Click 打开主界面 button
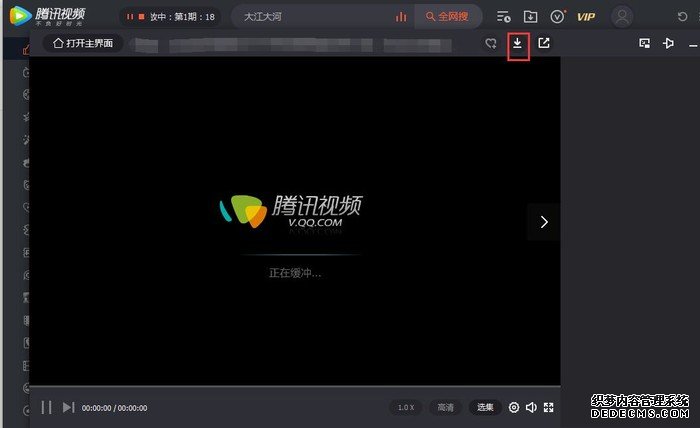The width and height of the screenshot is (700, 428). [83, 43]
